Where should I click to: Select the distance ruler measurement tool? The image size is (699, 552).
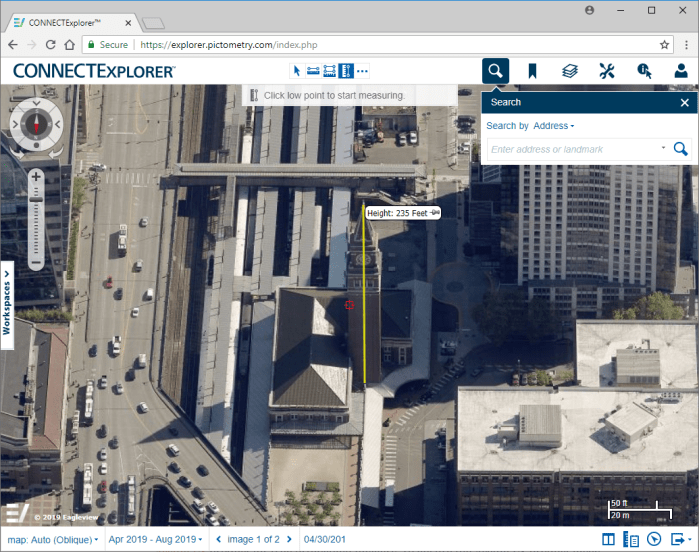pos(313,70)
